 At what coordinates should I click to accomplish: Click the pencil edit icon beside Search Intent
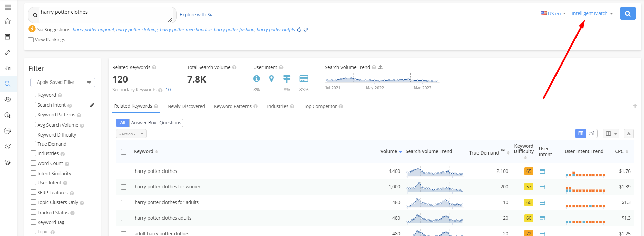[x=92, y=105]
